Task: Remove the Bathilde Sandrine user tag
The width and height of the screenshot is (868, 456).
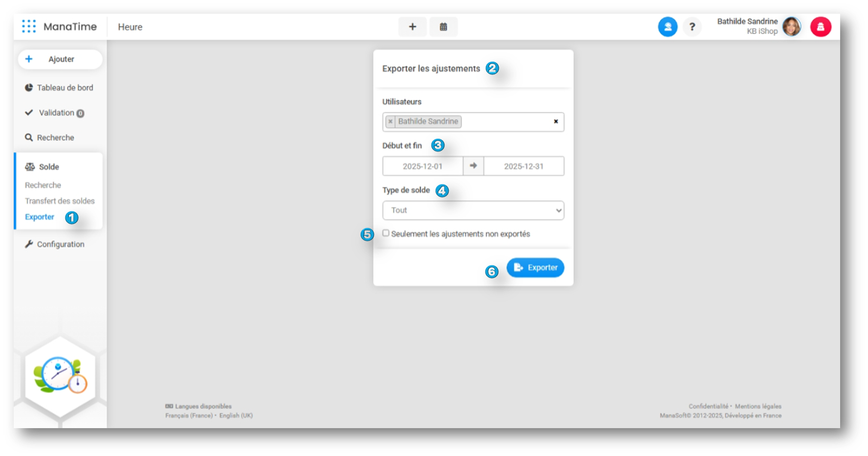Action: pyautogui.click(x=390, y=122)
